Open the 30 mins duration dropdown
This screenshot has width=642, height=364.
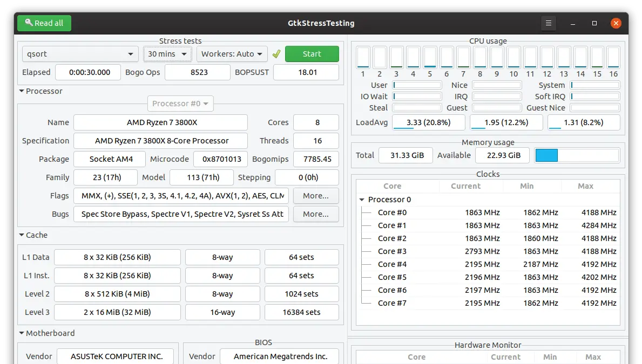point(167,54)
